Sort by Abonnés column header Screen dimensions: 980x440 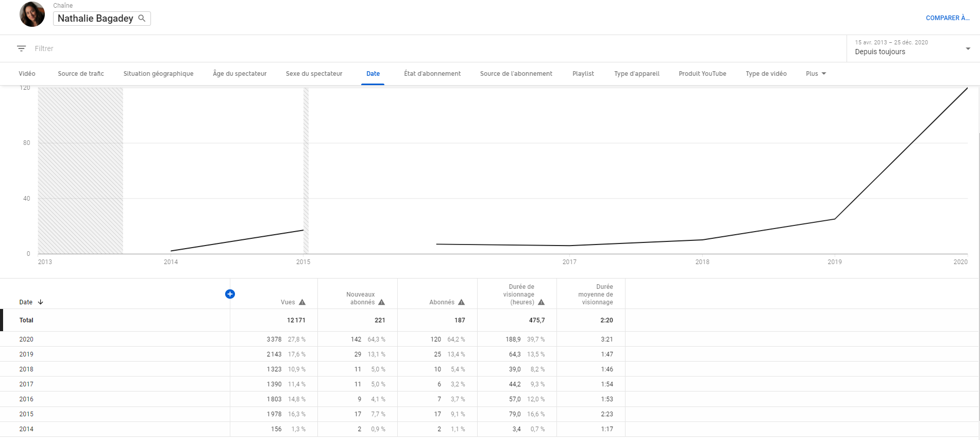coord(442,302)
